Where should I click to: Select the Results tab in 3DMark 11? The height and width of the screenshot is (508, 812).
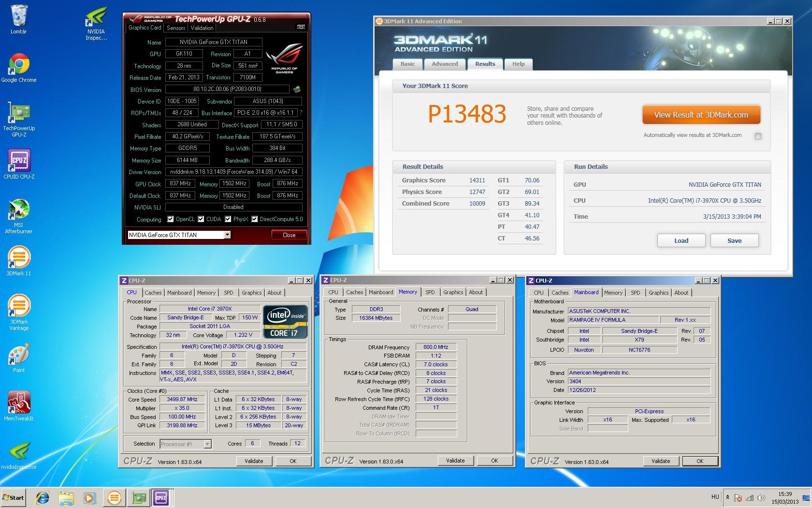click(x=485, y=64)
